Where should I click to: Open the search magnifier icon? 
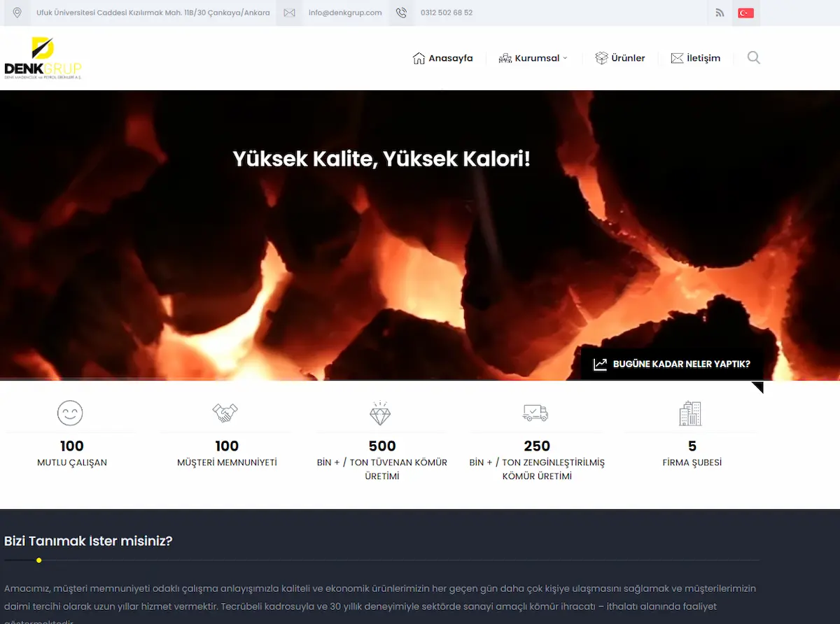(753, 57)
